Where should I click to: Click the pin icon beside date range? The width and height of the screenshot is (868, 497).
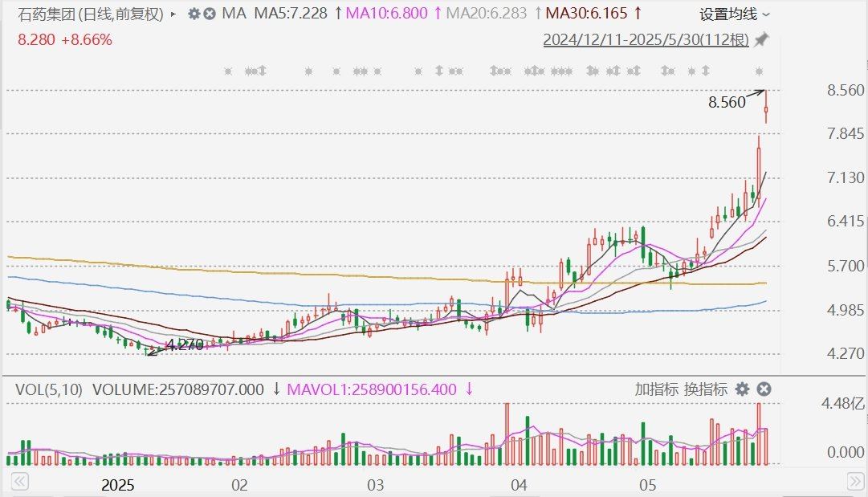coord(761,39)
